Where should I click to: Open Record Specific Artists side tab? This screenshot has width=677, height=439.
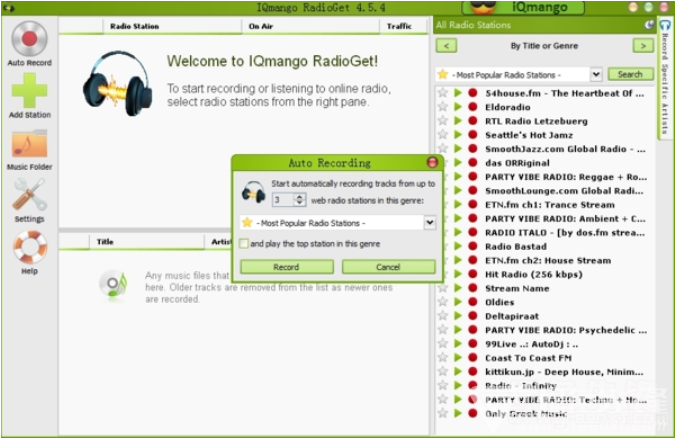(x=665, y=80)
